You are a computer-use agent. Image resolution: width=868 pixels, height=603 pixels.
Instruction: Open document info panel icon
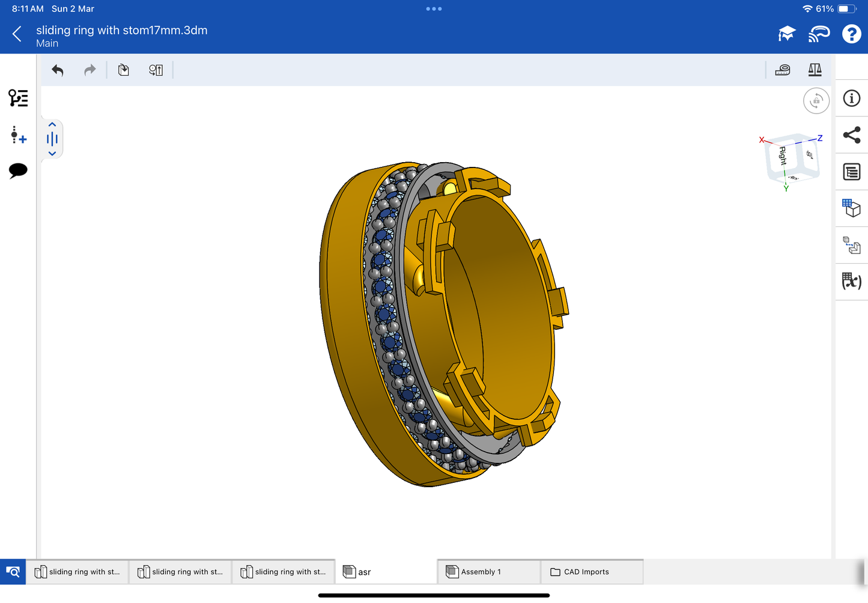[851, 98]
